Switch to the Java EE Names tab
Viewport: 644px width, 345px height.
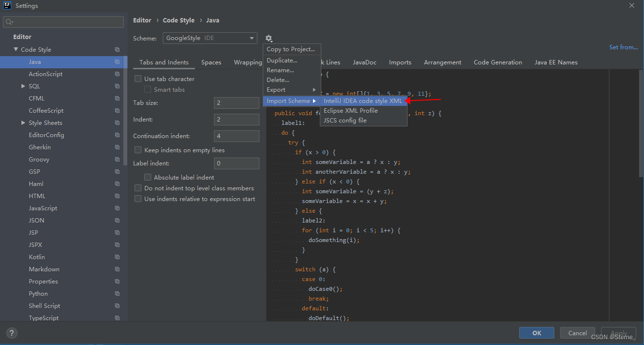pyautogui.click(x=556, y=62)
